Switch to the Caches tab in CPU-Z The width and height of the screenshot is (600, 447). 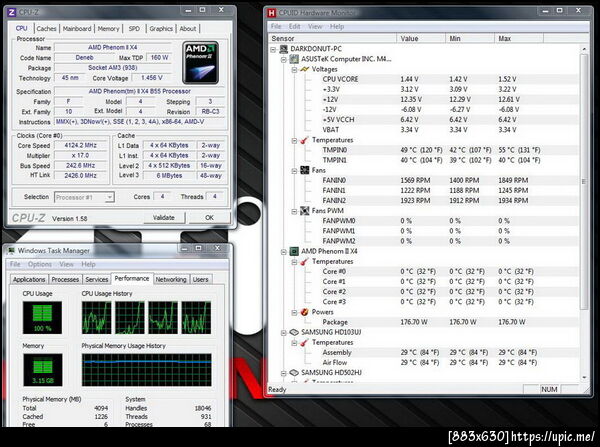click(x=46, y=29)
